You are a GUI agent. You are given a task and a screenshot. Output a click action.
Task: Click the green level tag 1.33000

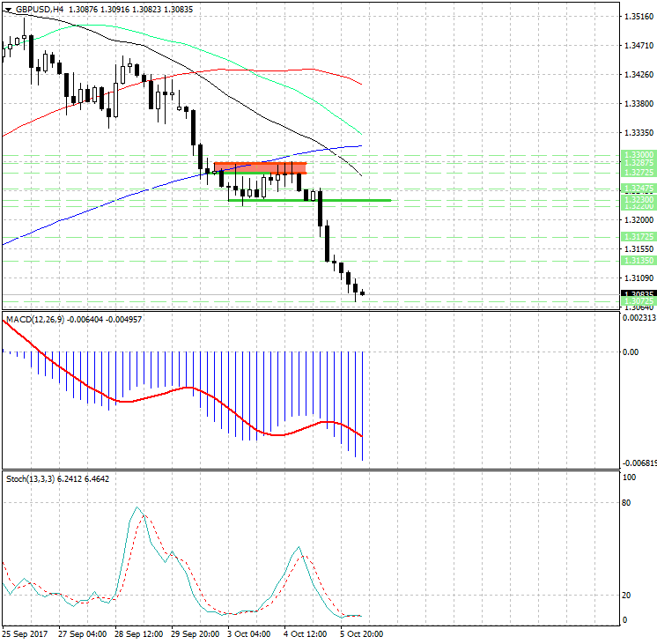coord(639,155)
